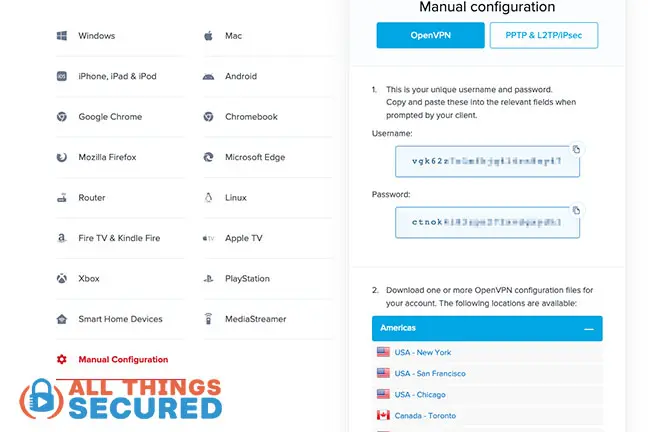650x432 pixels.
Task: Click the Apple Mac icon
Action: pyautogui.click(x=208, y=36)
